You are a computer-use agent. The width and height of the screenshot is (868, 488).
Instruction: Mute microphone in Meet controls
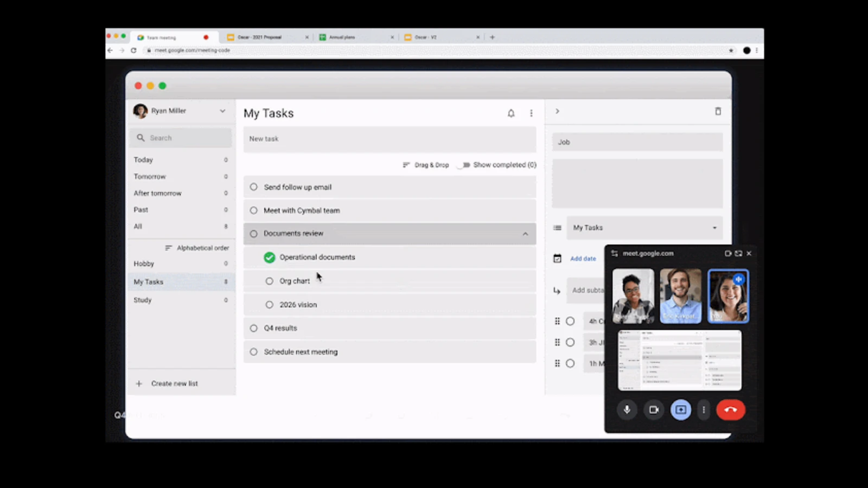627,410
